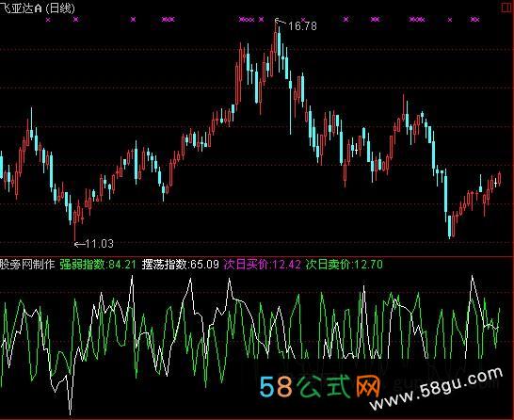Click the 飞亚达A stock name title
Screen dimensions: 514x420
click(21, 8)
